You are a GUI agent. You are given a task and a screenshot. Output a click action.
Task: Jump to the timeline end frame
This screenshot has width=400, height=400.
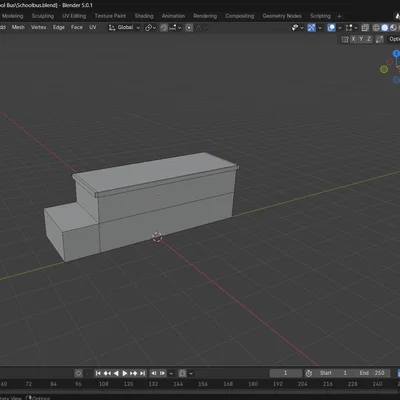pyautogui.click(x=142, y=373)
